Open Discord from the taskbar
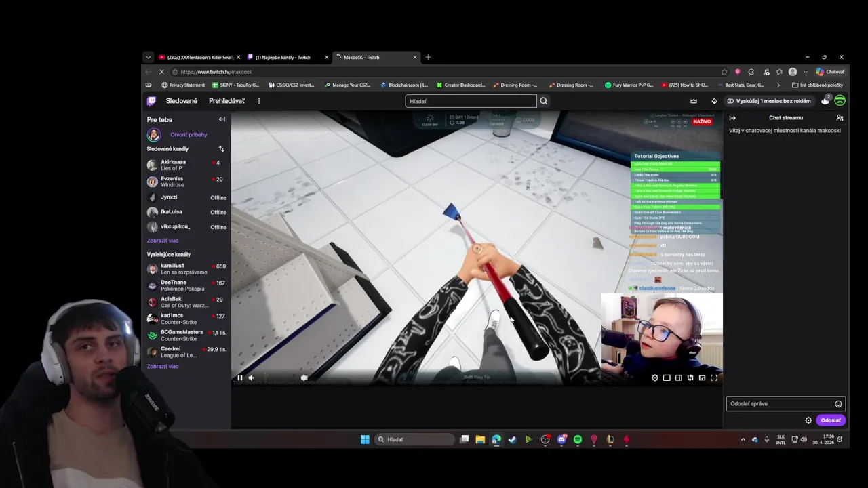The image size is (868, 488). coord(561,439)
